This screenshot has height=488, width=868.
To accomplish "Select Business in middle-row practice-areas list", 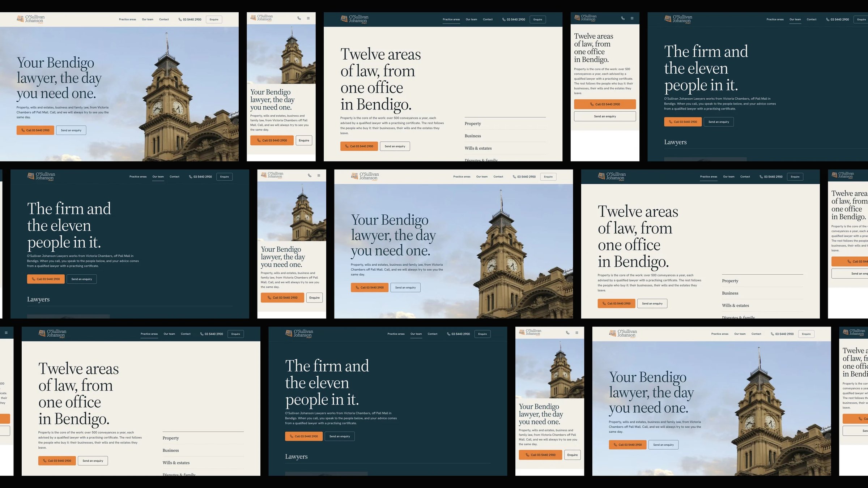I will pyautogui.click(x=762, y=293).
